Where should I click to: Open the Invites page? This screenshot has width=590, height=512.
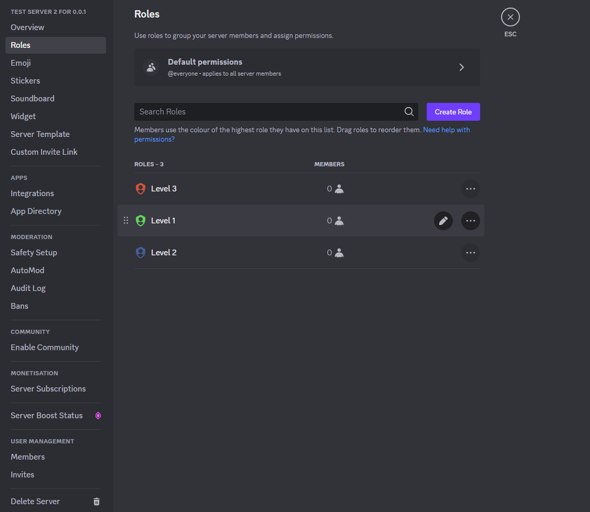pyautogui.click(x=56, y=475)
